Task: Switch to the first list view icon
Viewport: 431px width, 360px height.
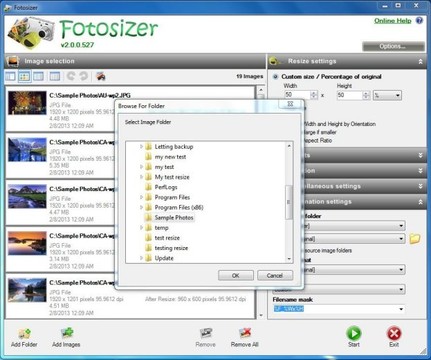Action: click(x=10, y=76)
